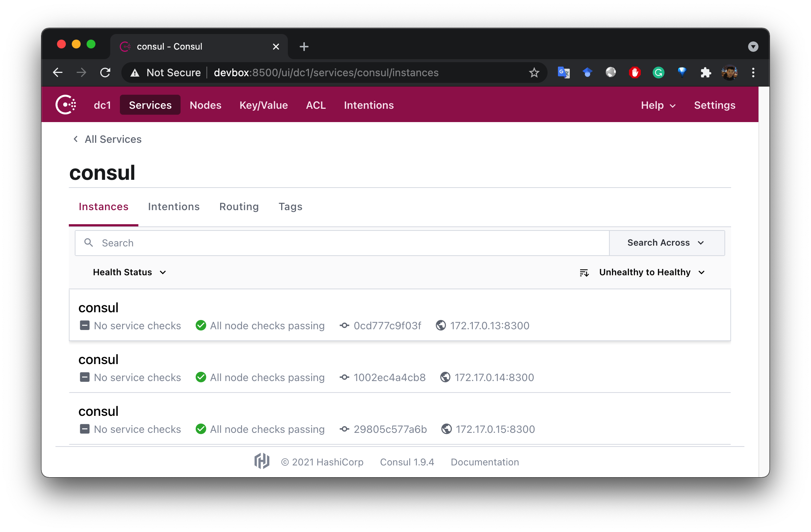Viewport: 811px width, 532px height.
Task: Click All node checks passing in third row
Action: (x=267, y=429)
